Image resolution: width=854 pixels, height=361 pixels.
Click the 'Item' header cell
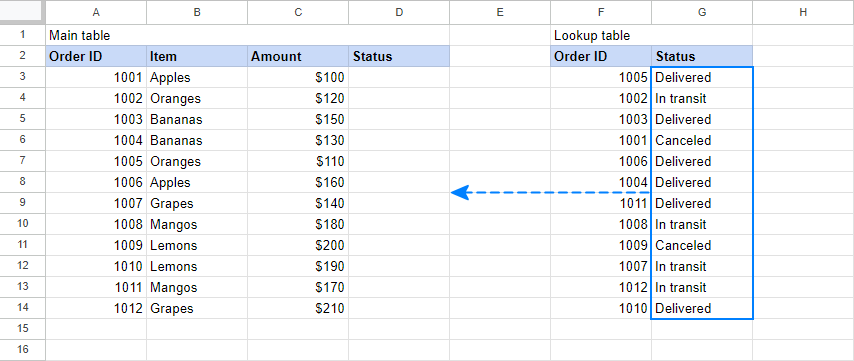point(197,56)
